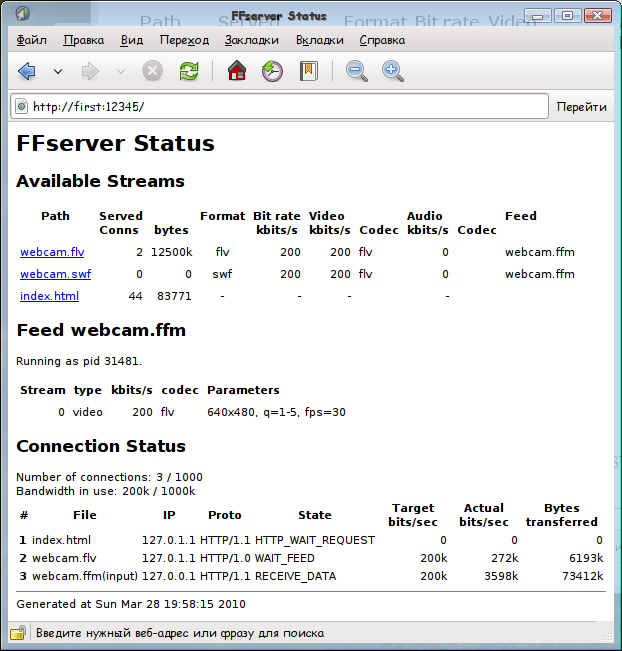This screenshot has height=651, width=622.
Task: Reload the page with green refresh icon
Action: (x=189, y=71)
